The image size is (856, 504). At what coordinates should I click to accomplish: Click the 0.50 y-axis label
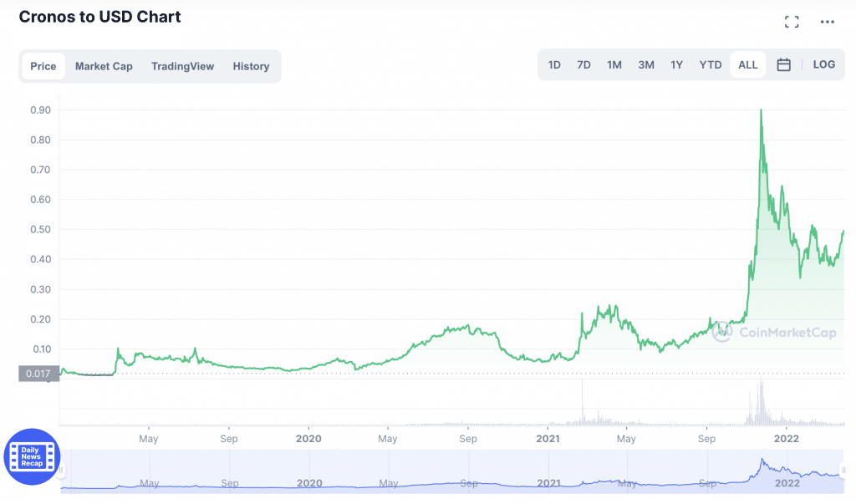tap(40, 229)
